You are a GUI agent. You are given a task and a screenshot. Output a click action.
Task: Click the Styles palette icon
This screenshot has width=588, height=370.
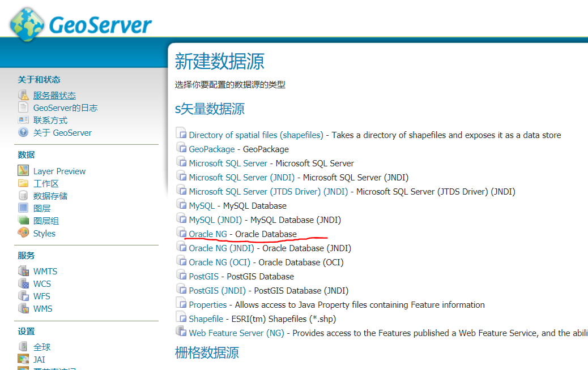23,233
